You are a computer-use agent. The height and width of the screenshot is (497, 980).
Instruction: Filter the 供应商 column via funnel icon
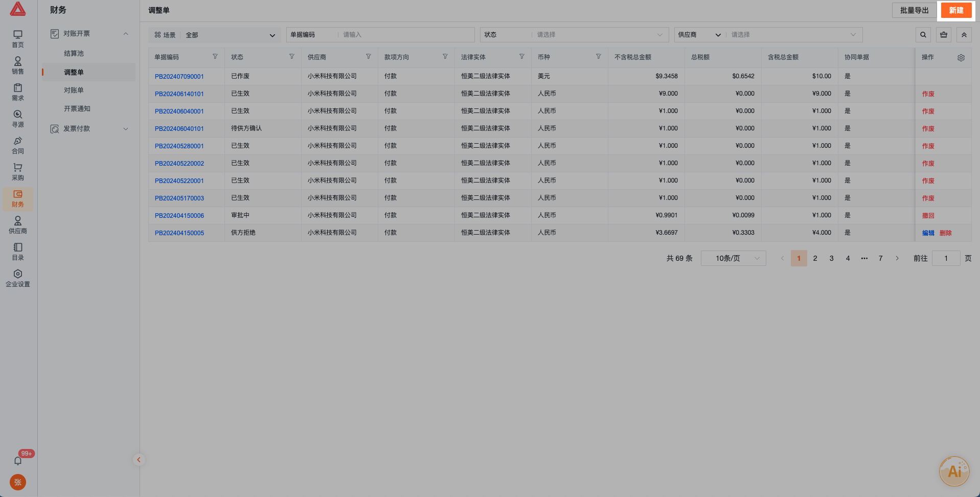pyautogui.click(x=369, y=57)
